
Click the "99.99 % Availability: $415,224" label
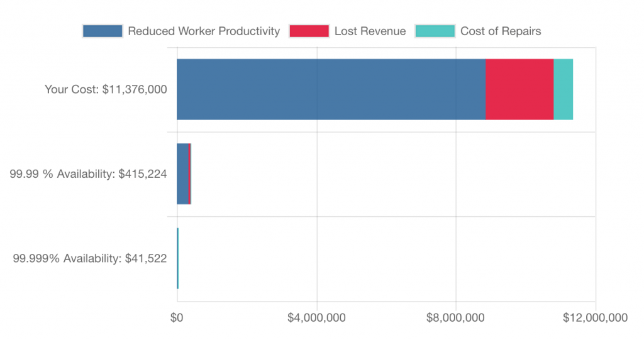88,174
